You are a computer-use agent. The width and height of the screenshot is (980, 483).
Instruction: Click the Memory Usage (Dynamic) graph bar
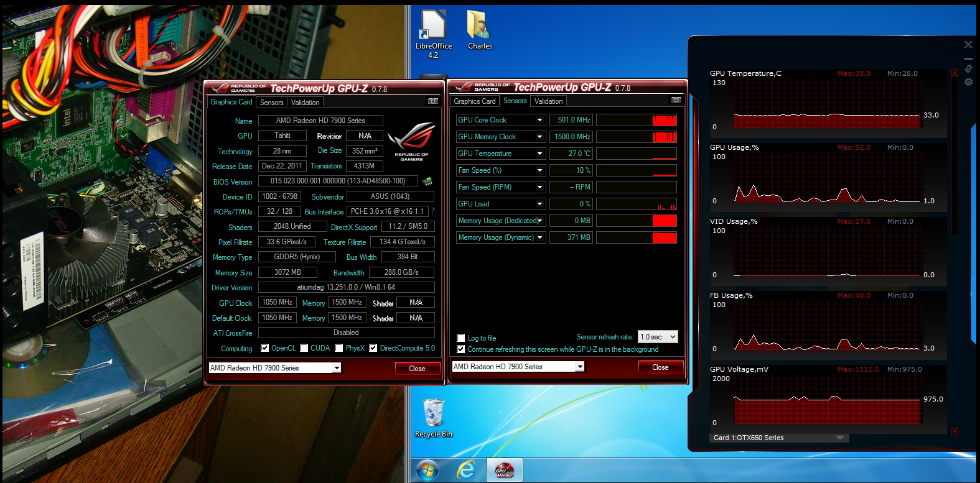pos(665,237)
